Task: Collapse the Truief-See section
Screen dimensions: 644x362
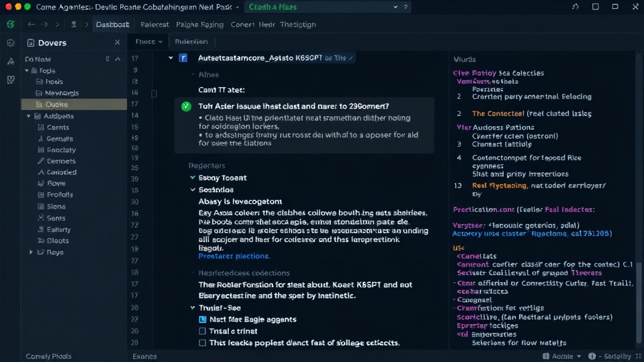Action: pos(192,307)
